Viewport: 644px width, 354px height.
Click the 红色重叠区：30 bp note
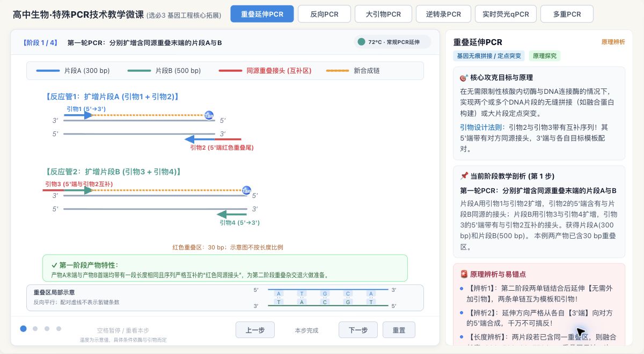[x=228, y=247]
